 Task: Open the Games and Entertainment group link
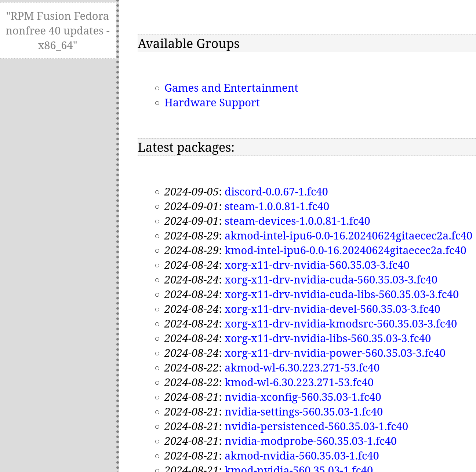[x=231, y=88]
